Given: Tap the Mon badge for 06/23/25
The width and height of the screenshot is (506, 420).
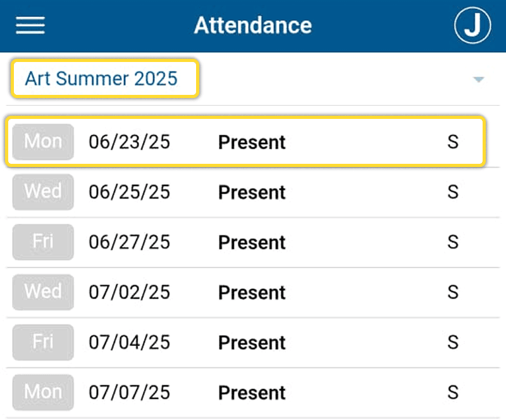Looking at the screenshot, I should pyautogui.click(x=43, y=141).
